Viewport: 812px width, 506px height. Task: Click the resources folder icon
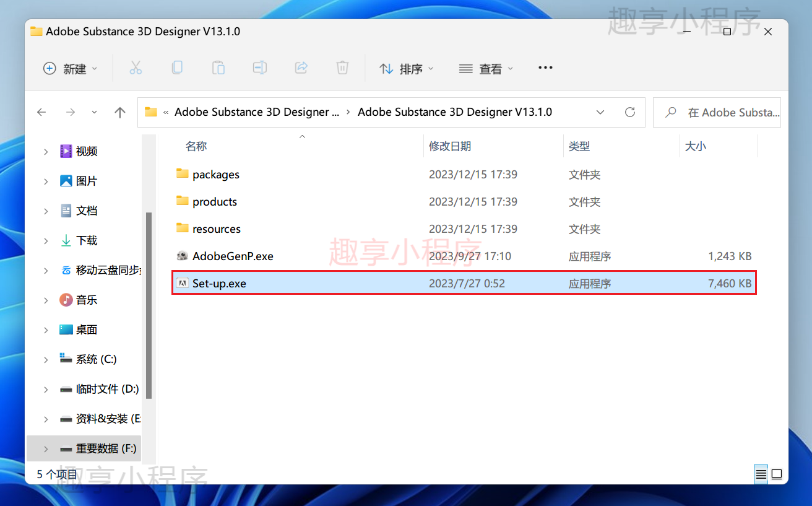(x=182, y=229)
